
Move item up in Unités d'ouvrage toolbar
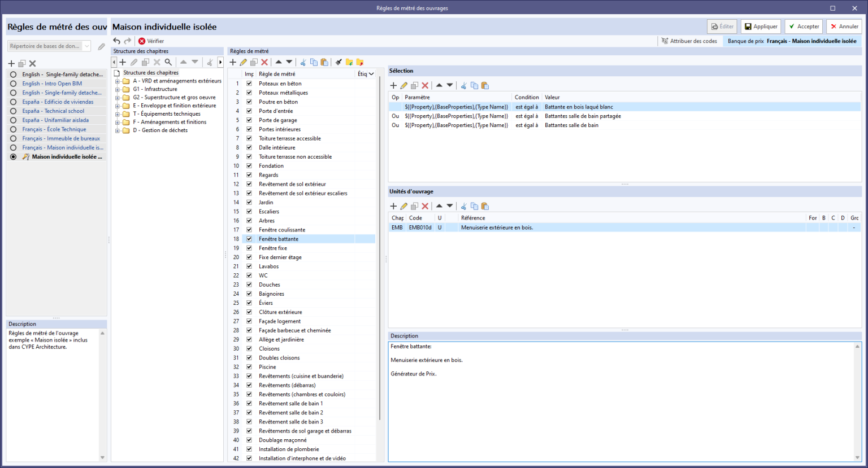coord(439,207)
